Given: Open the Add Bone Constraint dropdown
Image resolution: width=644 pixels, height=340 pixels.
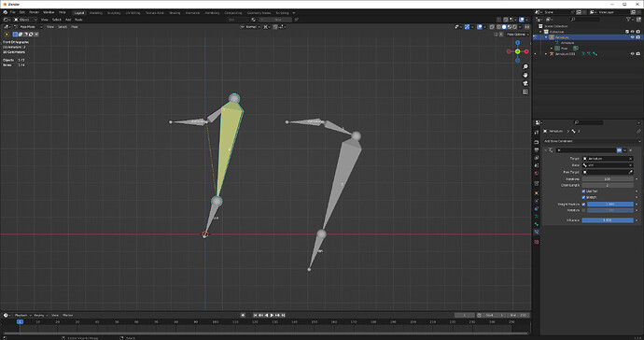Looking at the screenshot, I should click(x=592, y=141).
